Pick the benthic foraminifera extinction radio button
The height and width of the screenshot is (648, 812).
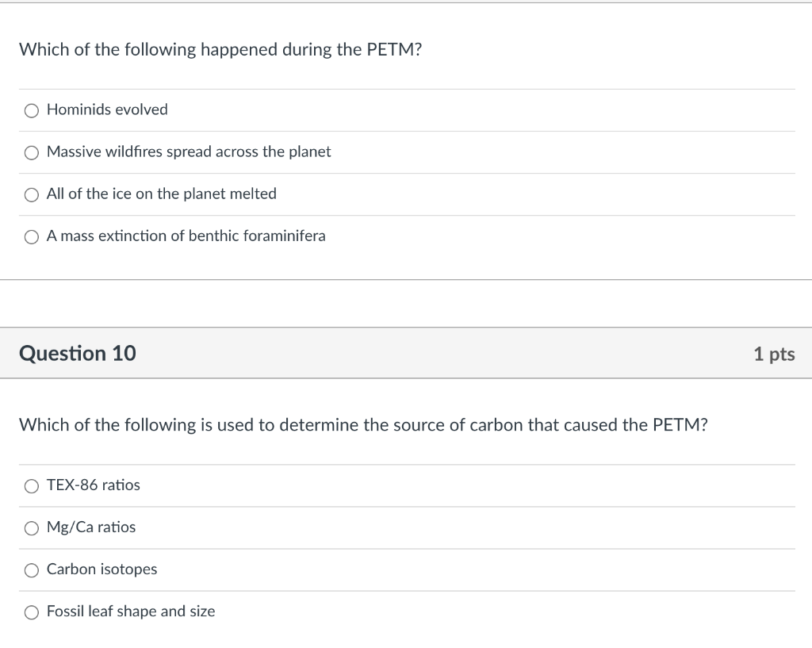[x=32, y=236]
